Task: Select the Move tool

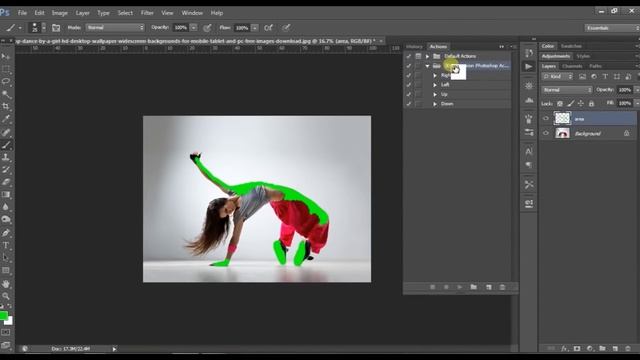Action: click(6, 56)
